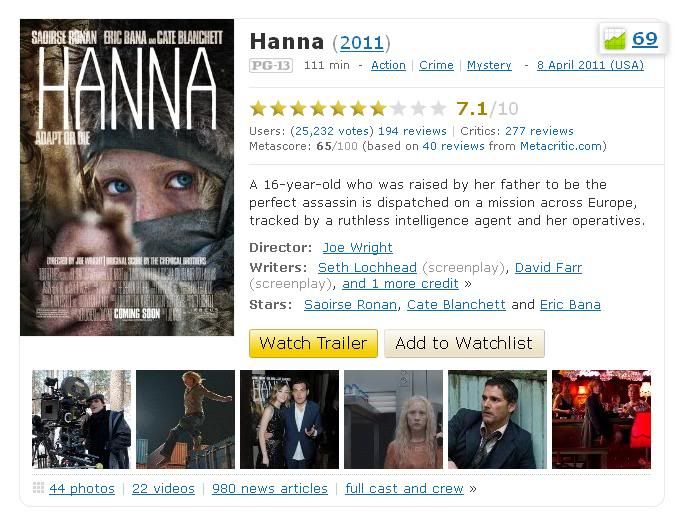
Task: Click the Watch Trailer button
Action: pyautogui.click(x=313, y=343)
